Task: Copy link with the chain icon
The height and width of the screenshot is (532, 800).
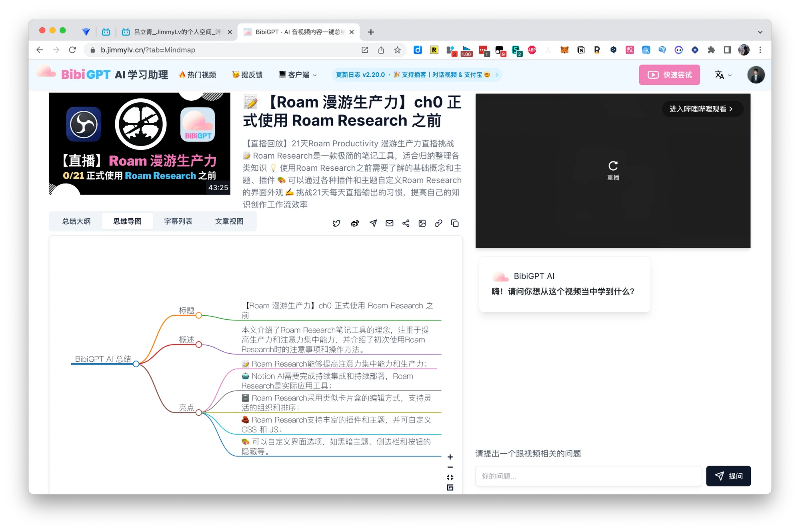Action: tap(438, 223)
